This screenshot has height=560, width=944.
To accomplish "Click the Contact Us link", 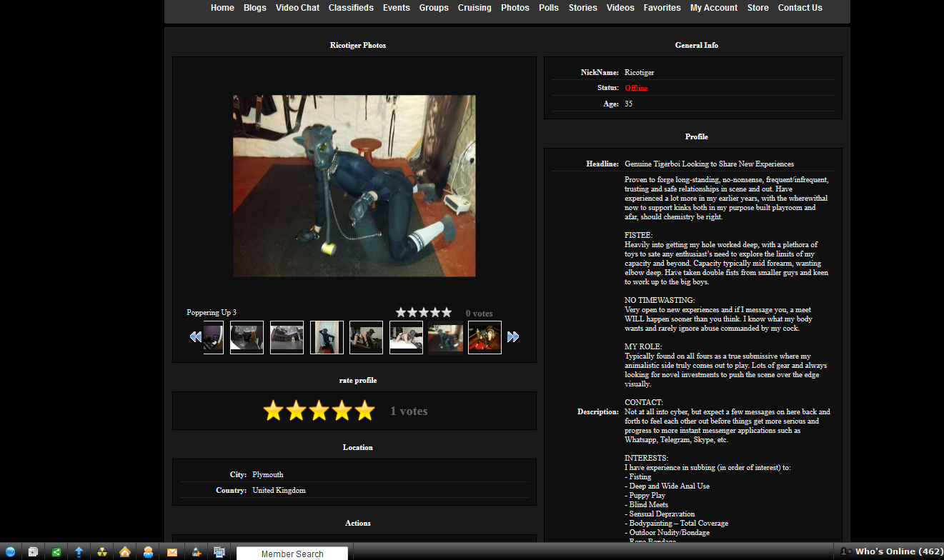I will (800, 8).
